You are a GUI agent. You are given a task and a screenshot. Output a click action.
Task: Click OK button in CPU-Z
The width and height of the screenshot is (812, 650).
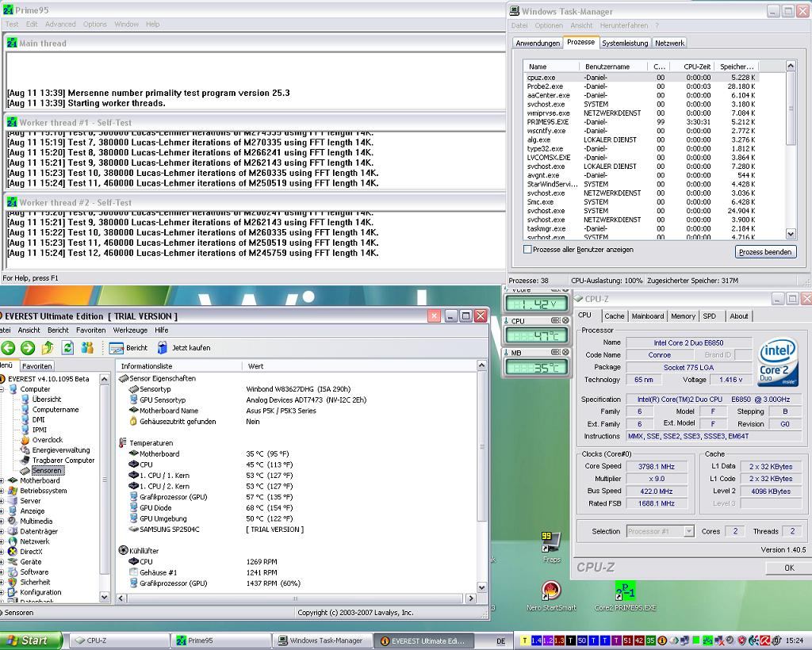[789, 568]
